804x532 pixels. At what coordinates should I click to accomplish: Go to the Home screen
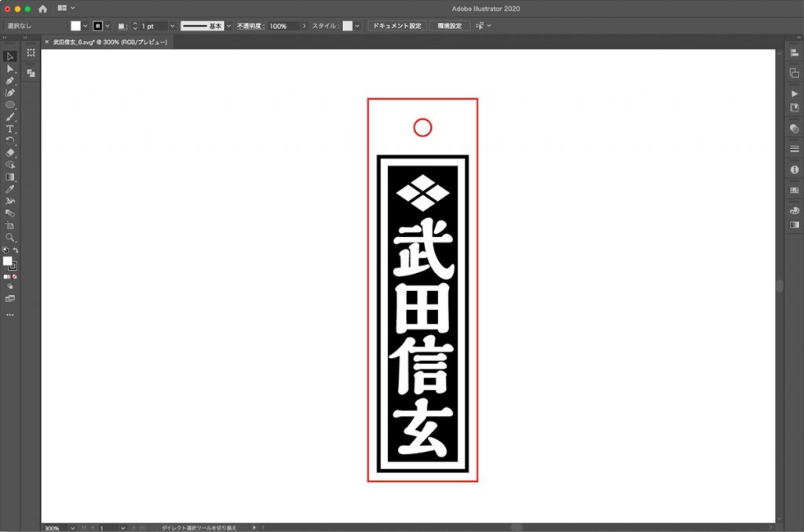(42, 9)
